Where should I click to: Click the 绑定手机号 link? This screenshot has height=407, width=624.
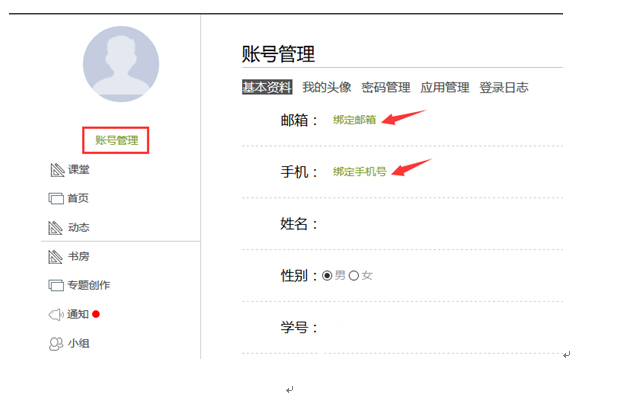360,172
